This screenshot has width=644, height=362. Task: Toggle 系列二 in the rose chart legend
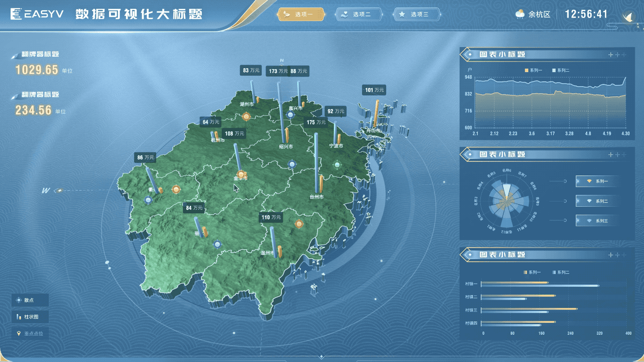click(x=597, y=201)
